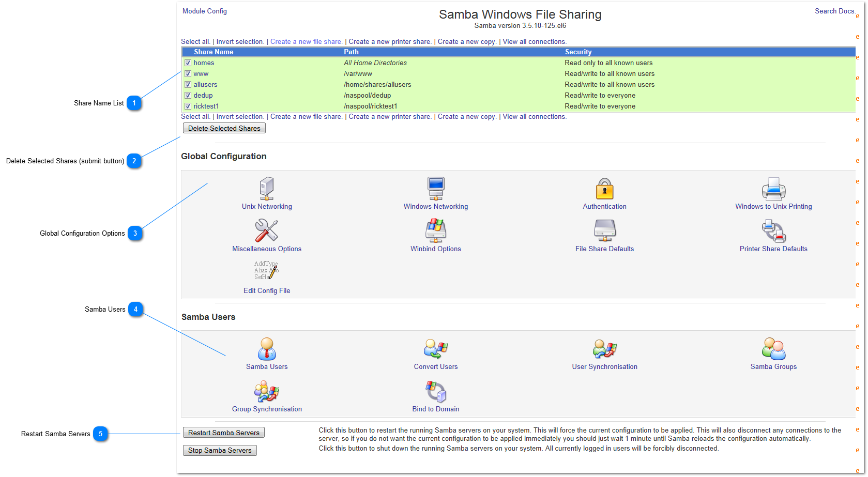The image size is (868, 477).
Task: Click the Group Synchronisation text link
Action: pos(267,409)
